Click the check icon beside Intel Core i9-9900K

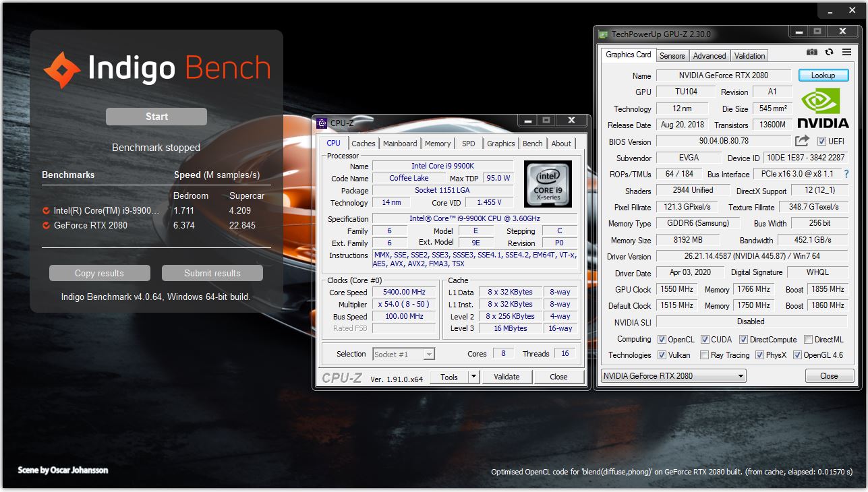pyautogui.click(x=46, y=211)
